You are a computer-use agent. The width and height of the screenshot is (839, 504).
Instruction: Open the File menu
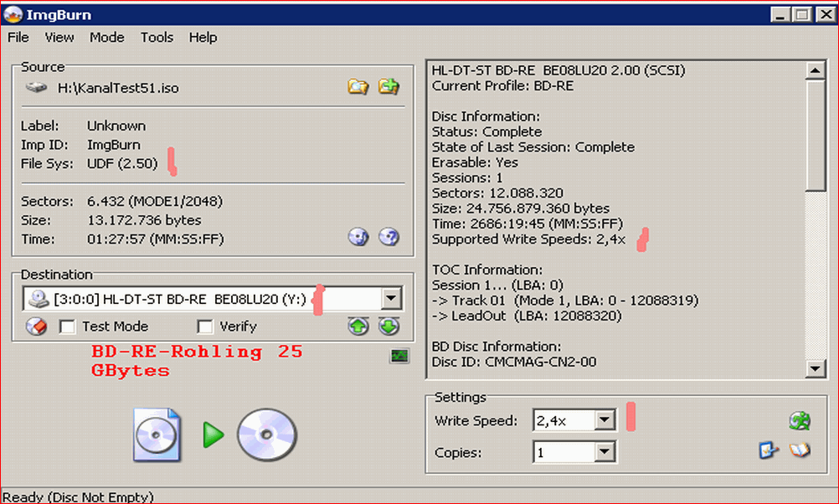[x=18, y=37]
